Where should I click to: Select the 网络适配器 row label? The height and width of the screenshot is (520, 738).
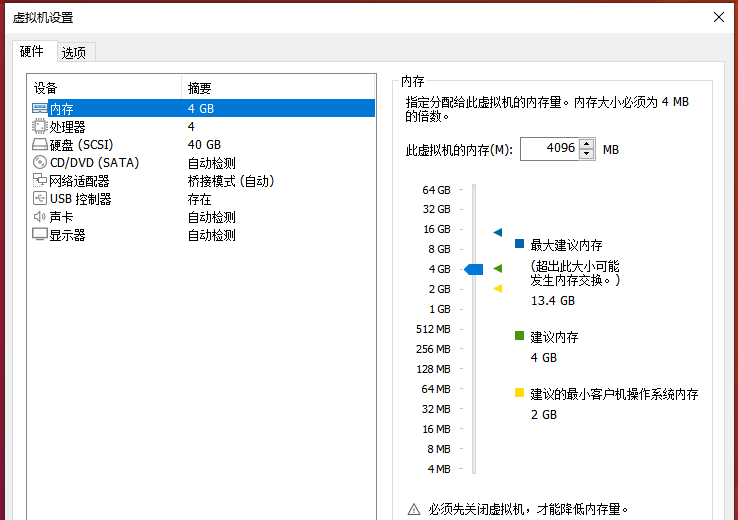[x=79, y=181]
